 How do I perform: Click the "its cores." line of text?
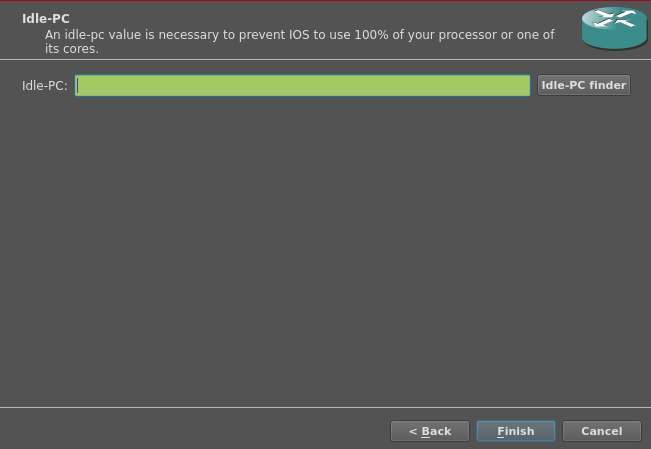click(x=72, y=48)
